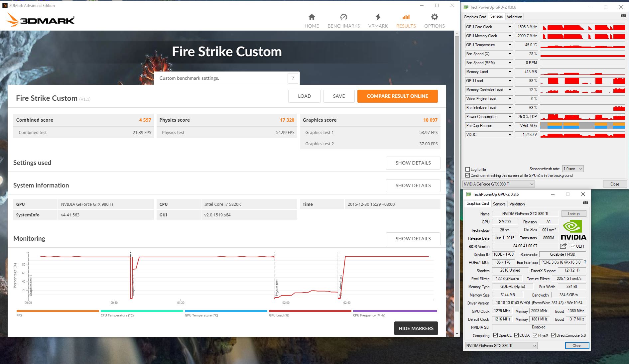Click the 3DMark logo
The width and height of the screenshot is (629, 364).
tap(40, 20)
